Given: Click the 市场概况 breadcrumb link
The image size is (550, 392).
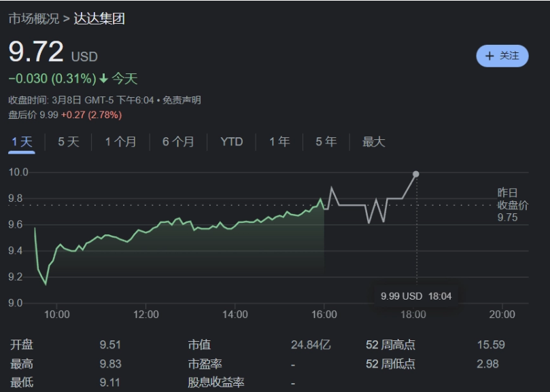Looking at the screenshot, I should click(34, 18).
